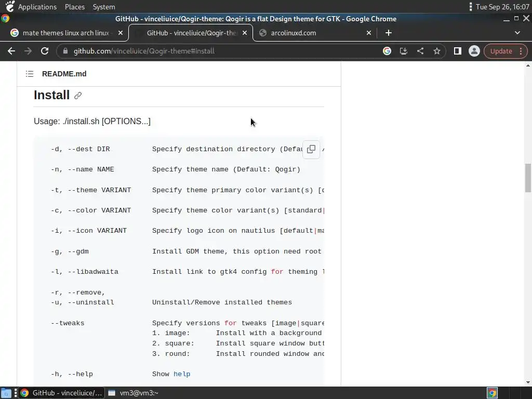532x399 pixels.
Task: Click the blue help keyword in code
Action: click(x=182, y=374)
